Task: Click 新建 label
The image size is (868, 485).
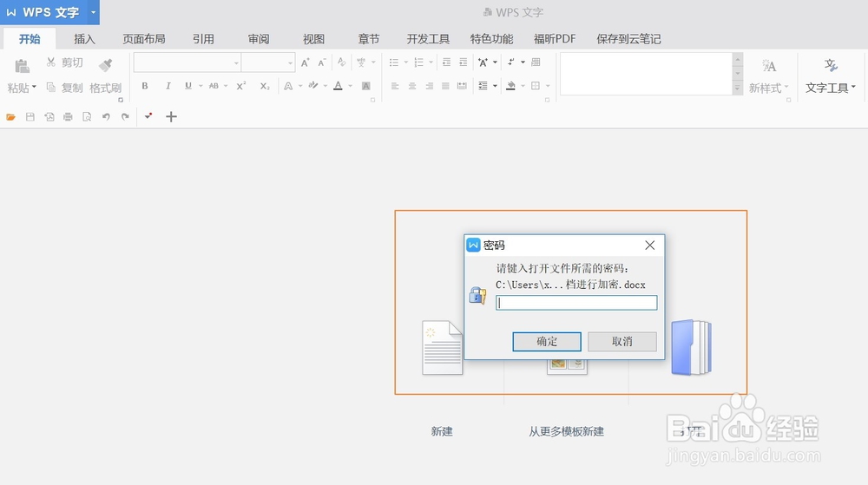Action: pyautogui.click(x=442, y=431)
